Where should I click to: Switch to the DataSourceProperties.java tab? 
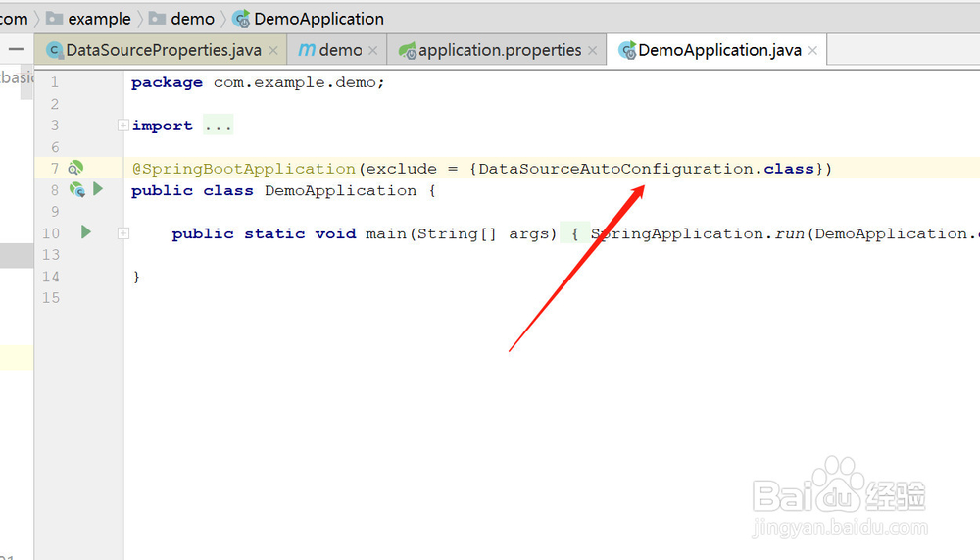(x=162, y=50)
